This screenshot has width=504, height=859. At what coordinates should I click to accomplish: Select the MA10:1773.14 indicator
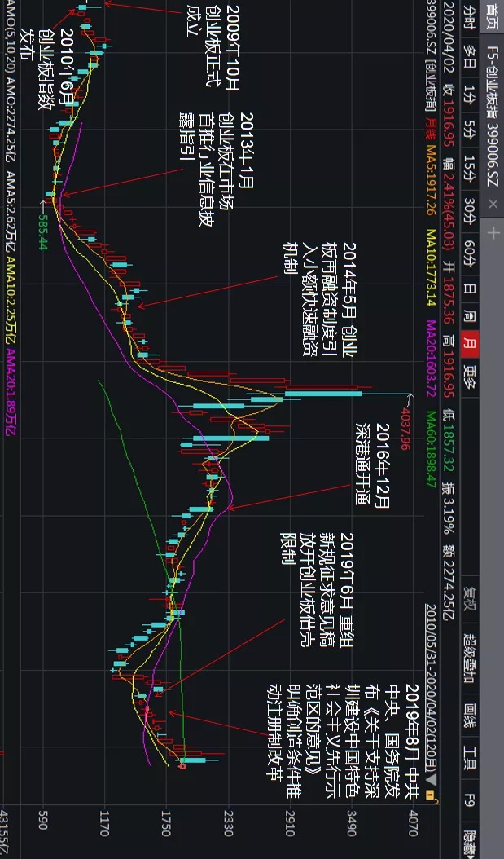point(431,269)
